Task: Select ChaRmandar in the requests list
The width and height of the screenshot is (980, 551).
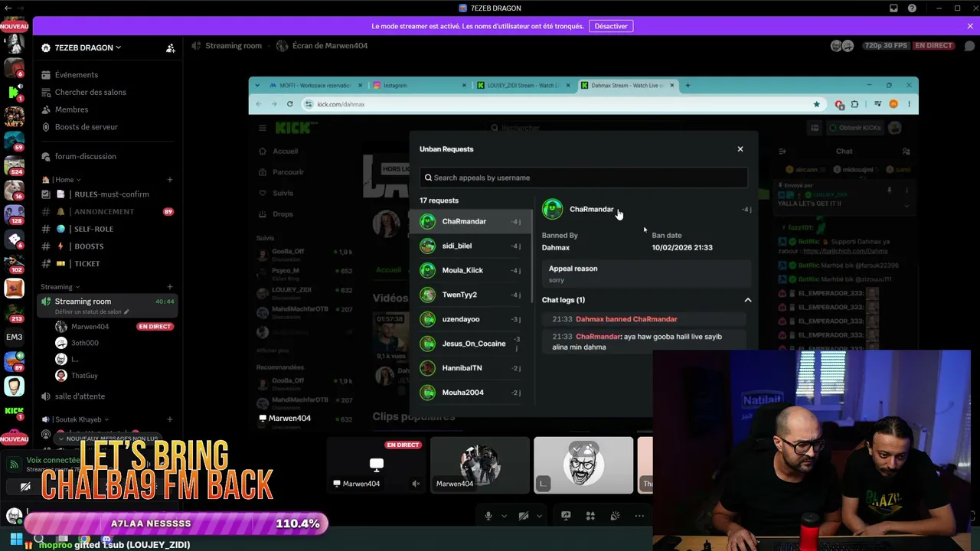Action: [x=472, y=221]
